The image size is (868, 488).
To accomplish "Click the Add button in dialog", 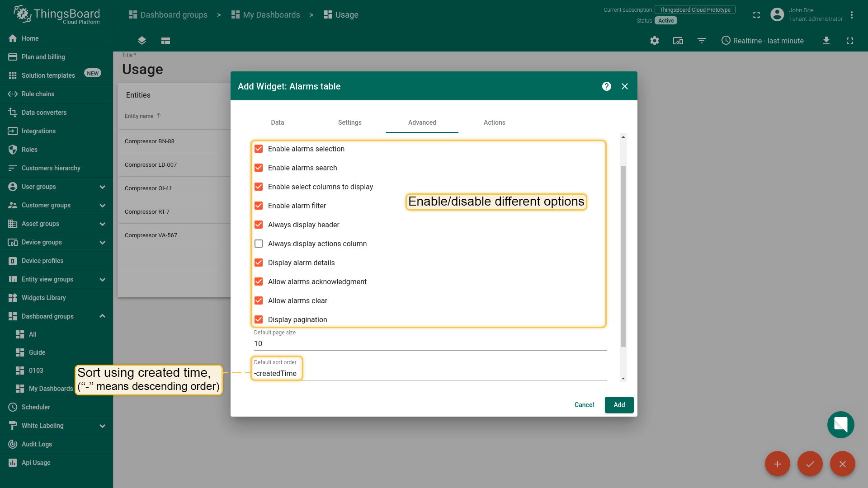I will (x=619, y=405).
